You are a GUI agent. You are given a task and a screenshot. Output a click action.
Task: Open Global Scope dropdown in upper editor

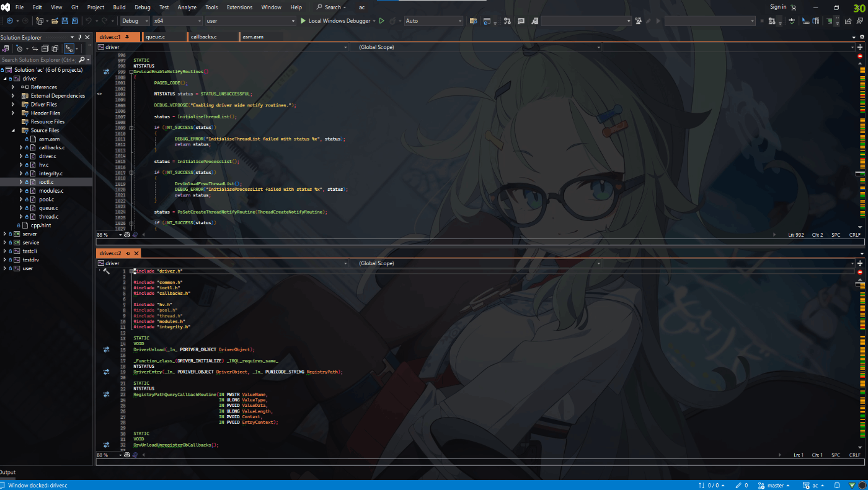tap(476, 47)
